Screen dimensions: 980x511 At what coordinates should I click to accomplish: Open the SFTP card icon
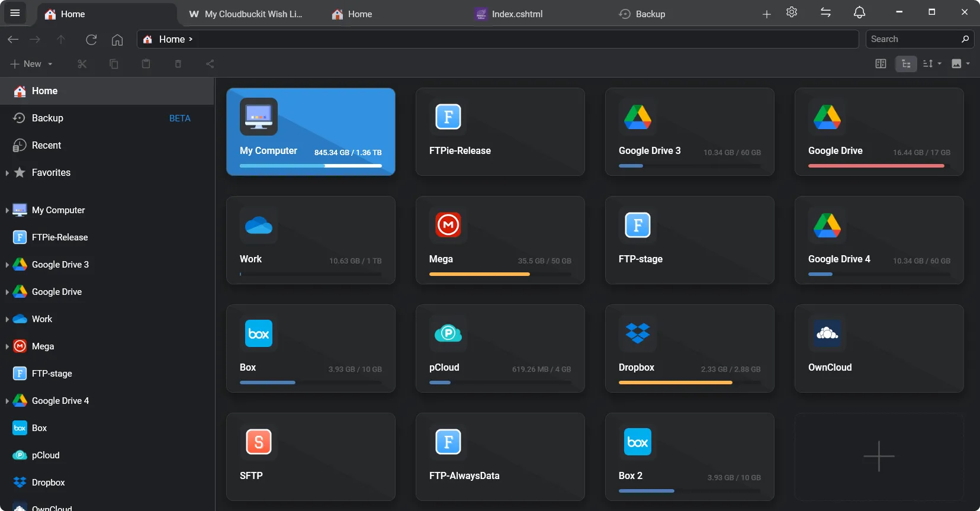(259, 442)
